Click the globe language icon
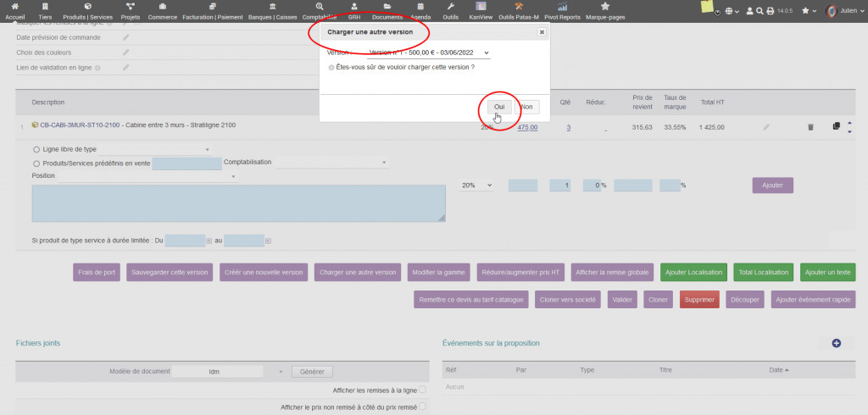The image size is (868, 415). click(730, 11)
